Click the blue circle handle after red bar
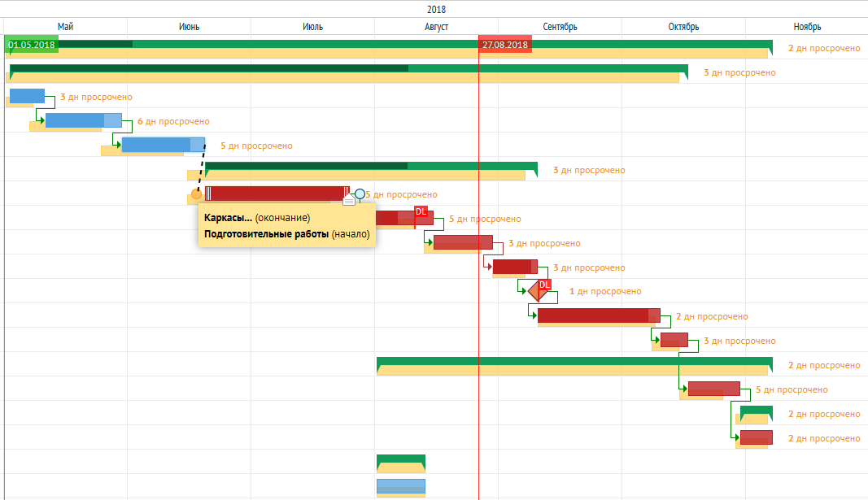This screenshot has width=868, height=500. point(360,194)
